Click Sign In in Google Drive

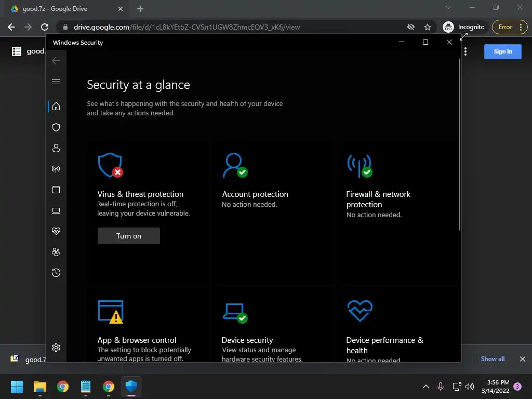click(502, 51)
